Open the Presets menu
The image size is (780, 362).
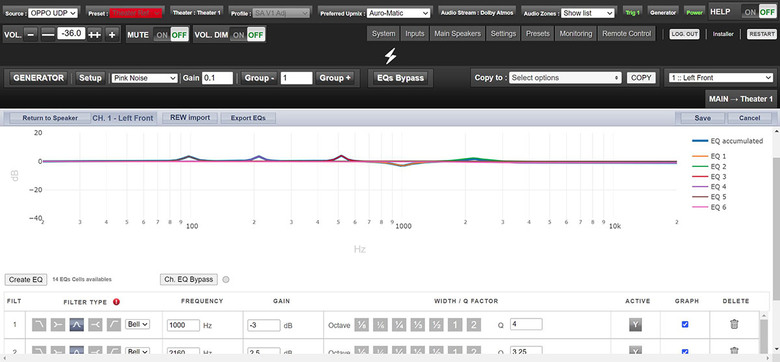(x=538, y=34)
